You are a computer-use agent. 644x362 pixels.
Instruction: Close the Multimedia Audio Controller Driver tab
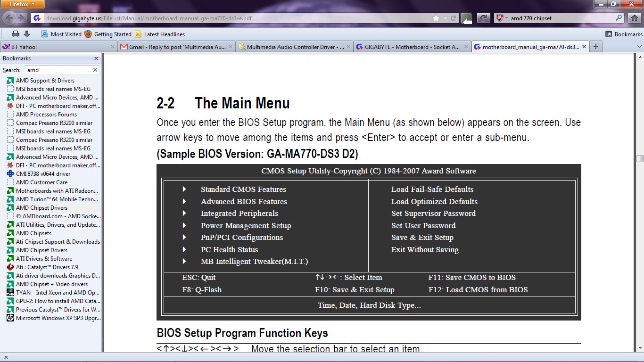coord(348,47)
